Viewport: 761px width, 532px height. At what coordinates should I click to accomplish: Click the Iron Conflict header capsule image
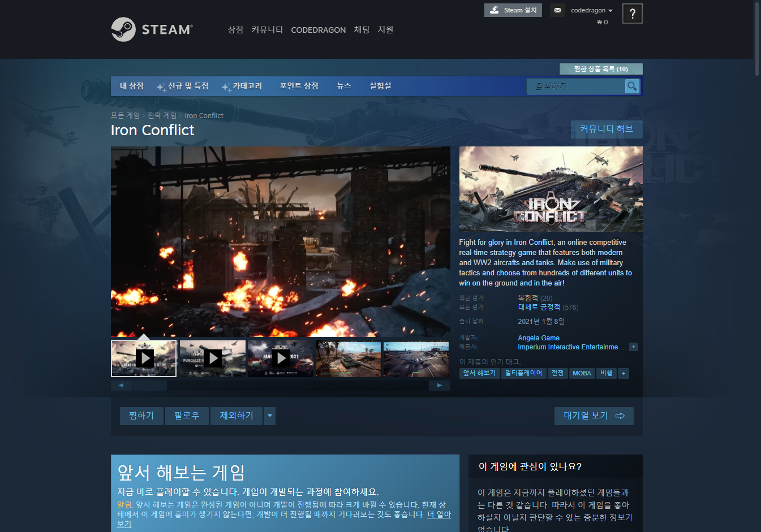coord(551,189)
